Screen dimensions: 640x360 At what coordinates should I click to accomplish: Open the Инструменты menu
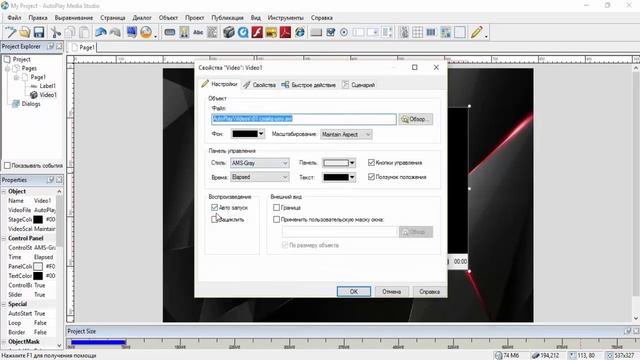(286, 18)
